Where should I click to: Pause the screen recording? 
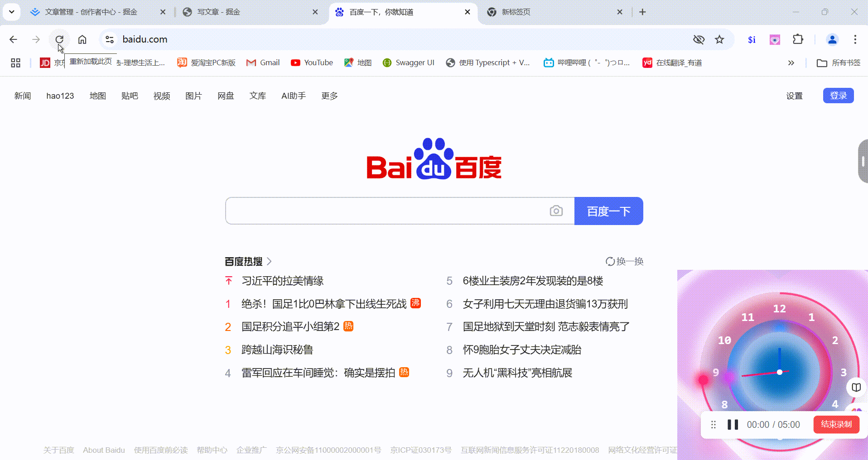pos(733,425)
